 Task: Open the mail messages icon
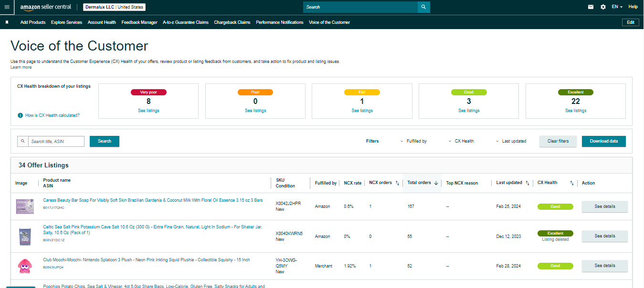tap(591, 7)
